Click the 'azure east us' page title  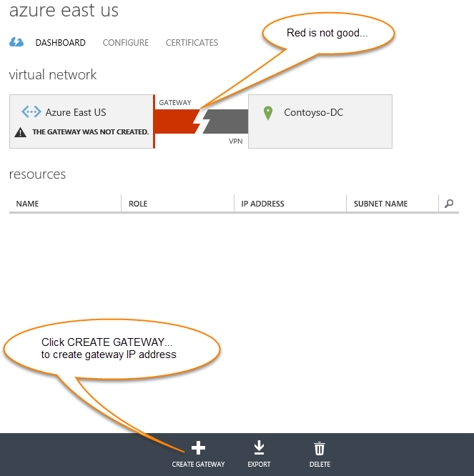[64, 10]
